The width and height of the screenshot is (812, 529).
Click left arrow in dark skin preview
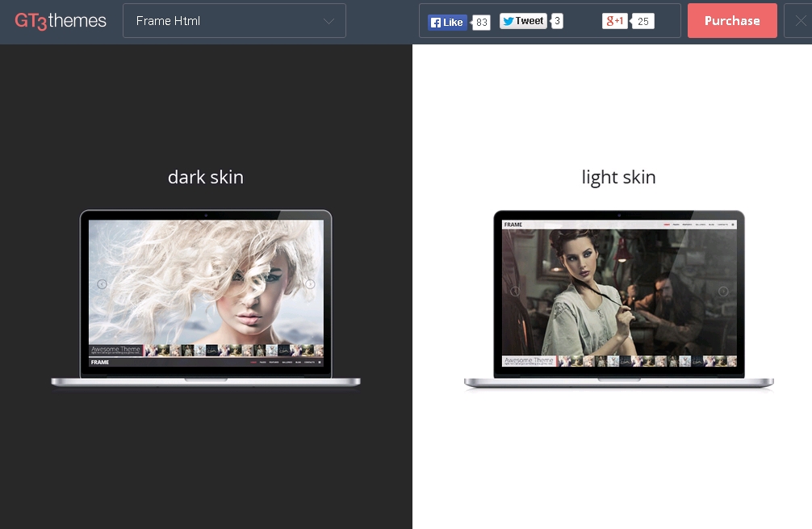tap(102, 284)
